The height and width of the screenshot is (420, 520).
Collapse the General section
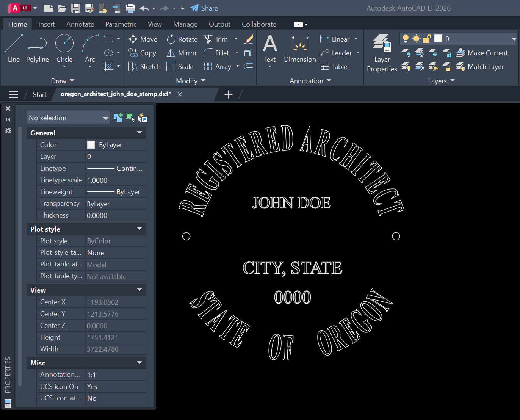pos(139,132)
